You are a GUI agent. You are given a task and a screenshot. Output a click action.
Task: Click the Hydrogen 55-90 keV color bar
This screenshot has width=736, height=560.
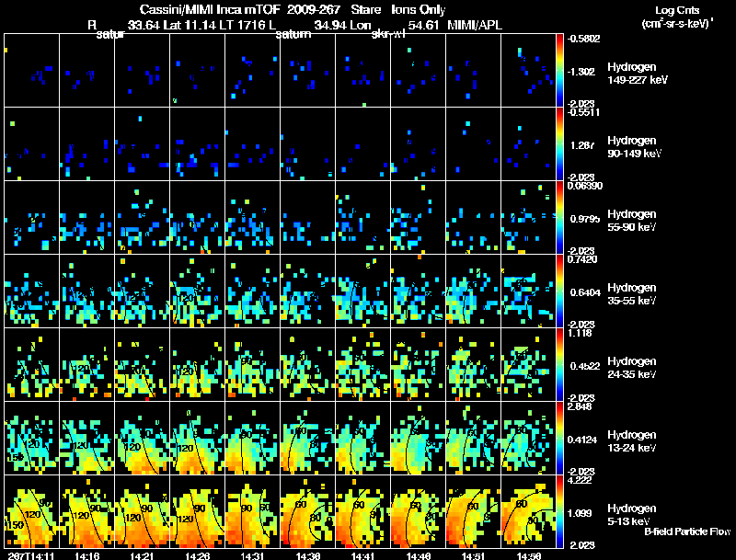click(559, 218)
